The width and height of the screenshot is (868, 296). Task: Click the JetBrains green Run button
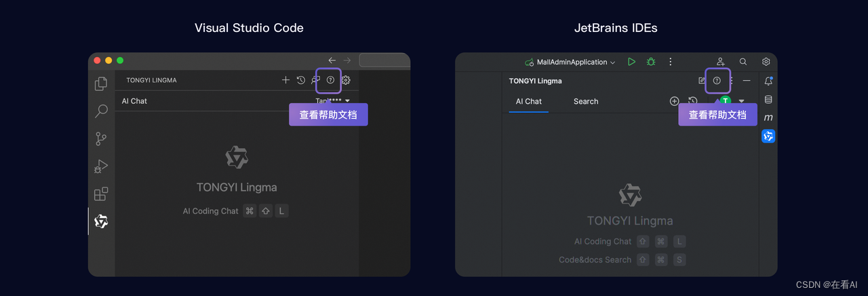(x=631, y=62)
